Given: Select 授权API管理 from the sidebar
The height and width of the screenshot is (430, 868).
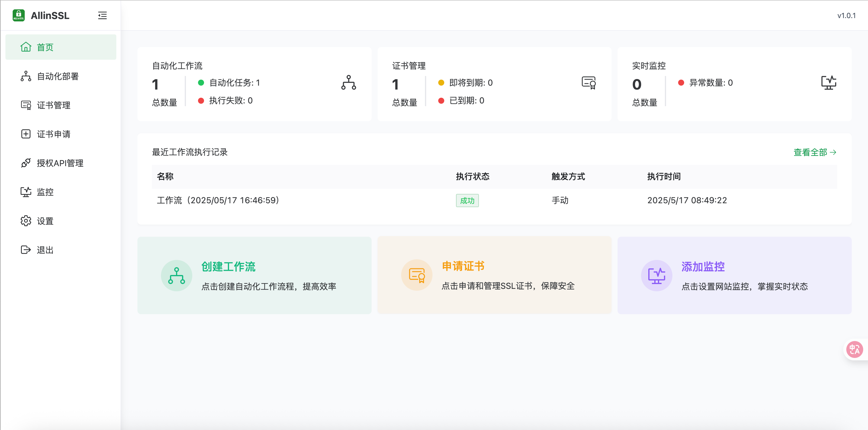Looking at the screenshot, I should 60,163.
